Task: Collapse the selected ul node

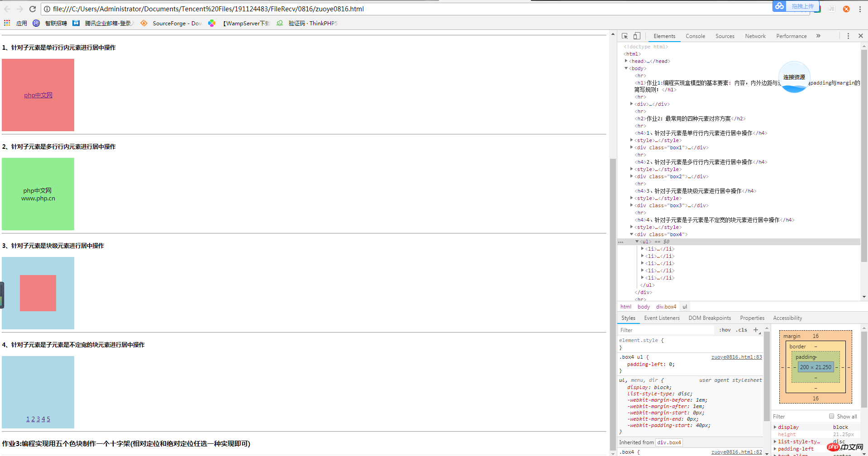Action: (637, 242)
